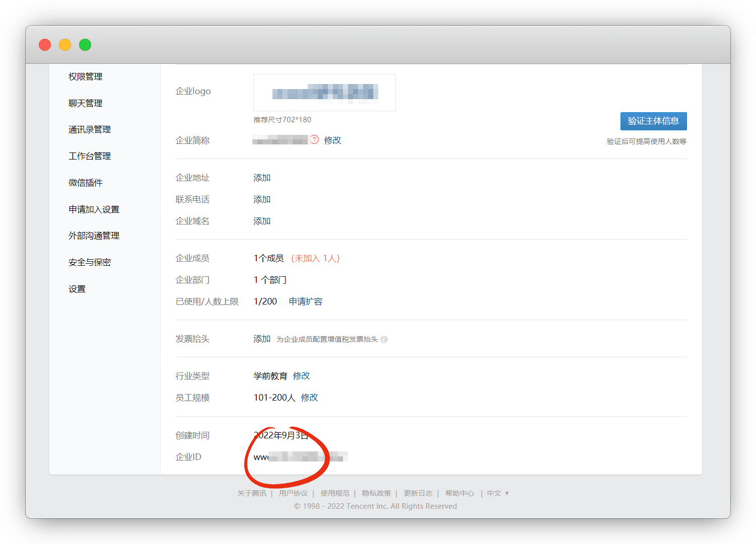Select 聊天管理 from the sidebar
Screen dimensions: 756x544
pyautogui.click(x=86, y=103)
